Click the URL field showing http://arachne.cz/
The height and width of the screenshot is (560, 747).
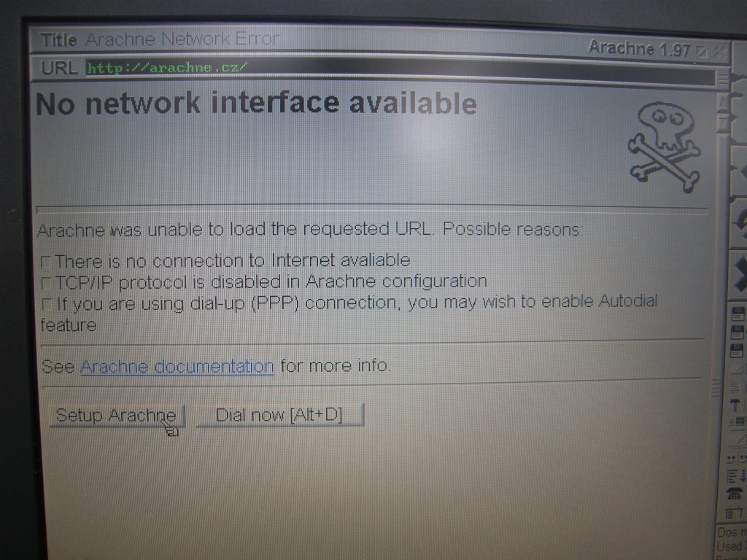(400, 69)
